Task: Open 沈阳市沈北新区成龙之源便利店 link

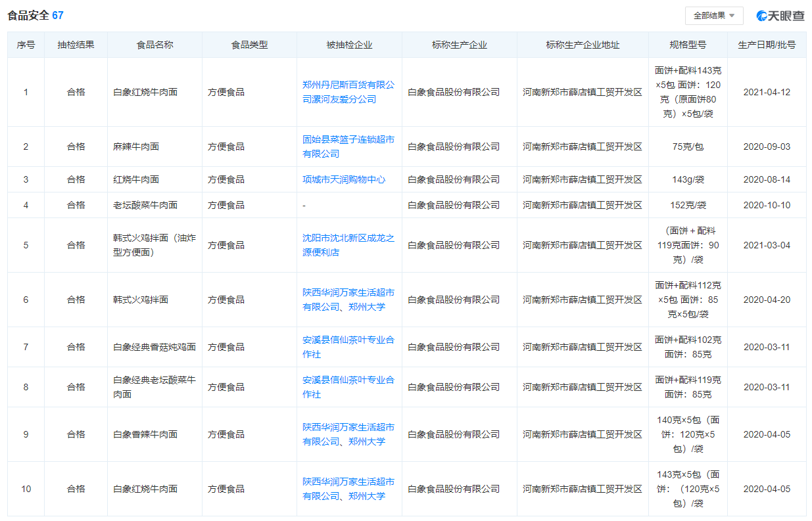Action: (349, 245)
